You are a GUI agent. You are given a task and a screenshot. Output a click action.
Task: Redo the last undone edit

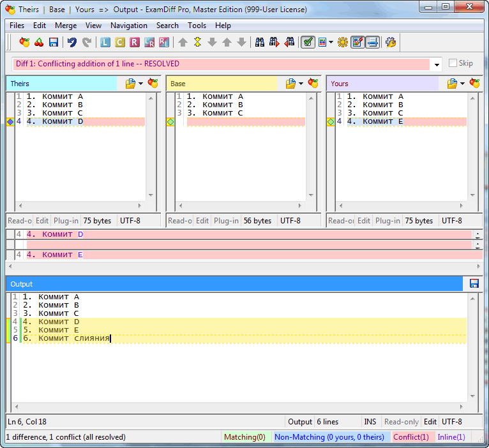(x=87, y=42)
